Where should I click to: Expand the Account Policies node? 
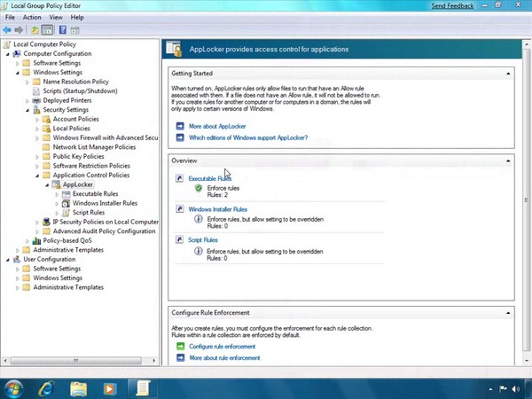(37, 120)
